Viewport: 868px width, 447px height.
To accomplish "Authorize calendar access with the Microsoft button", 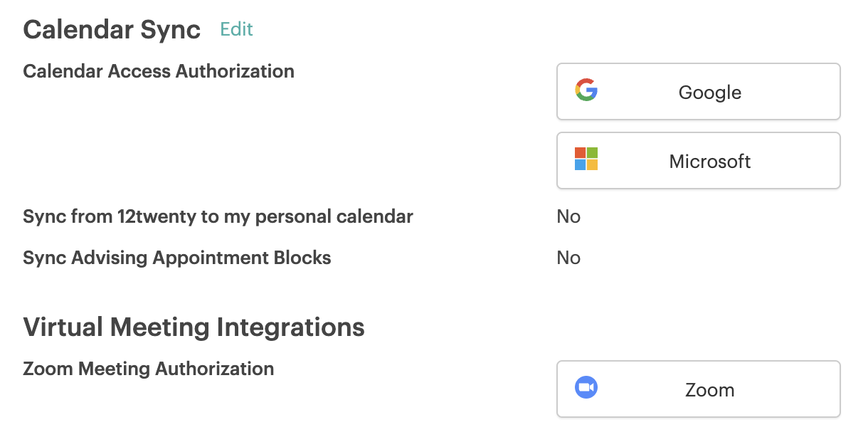I will click(x=698, y=161).
